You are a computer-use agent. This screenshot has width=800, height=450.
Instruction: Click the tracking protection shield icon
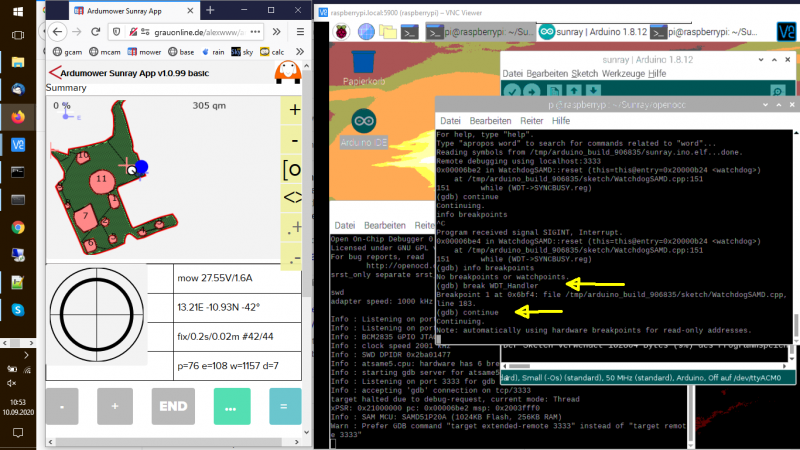coord(116,32)
